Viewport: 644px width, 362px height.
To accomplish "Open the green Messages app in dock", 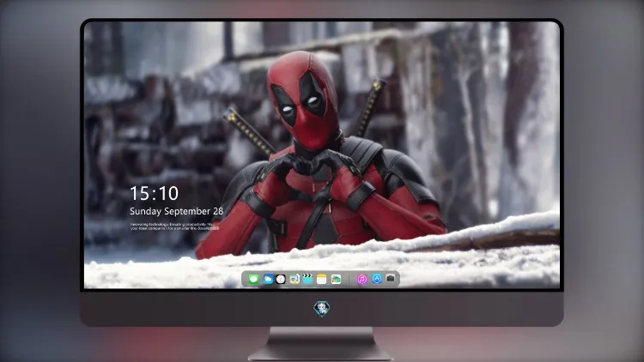I will [x=253, y=280].
